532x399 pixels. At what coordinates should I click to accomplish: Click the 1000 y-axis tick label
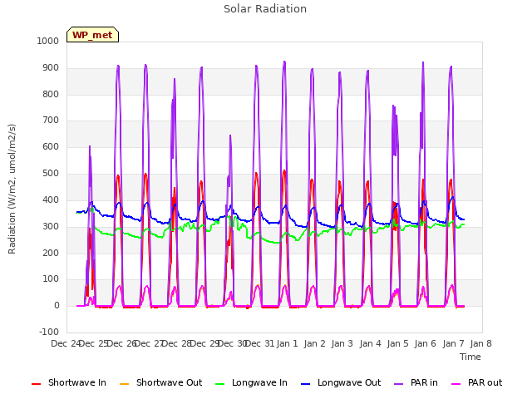[x=48, y=41]
